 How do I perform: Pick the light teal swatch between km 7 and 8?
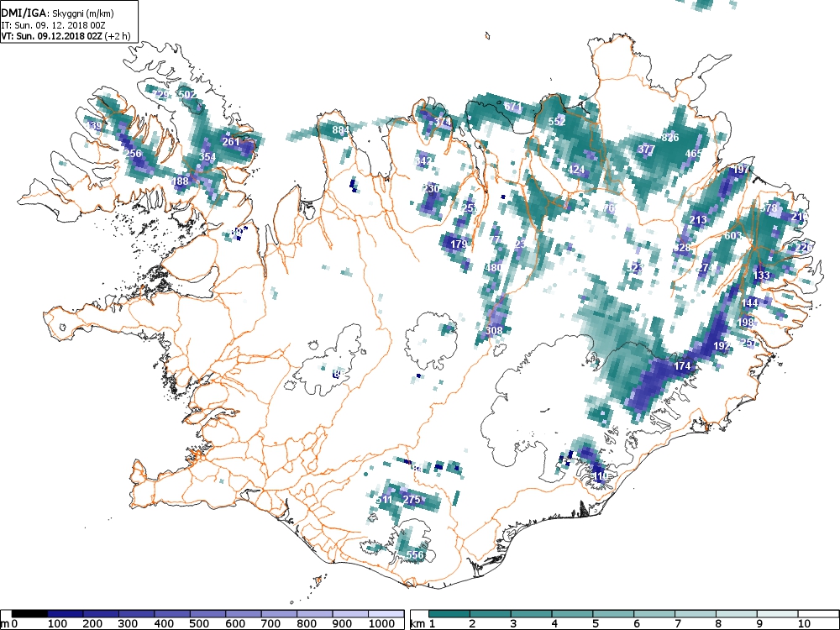pos(696,614)
